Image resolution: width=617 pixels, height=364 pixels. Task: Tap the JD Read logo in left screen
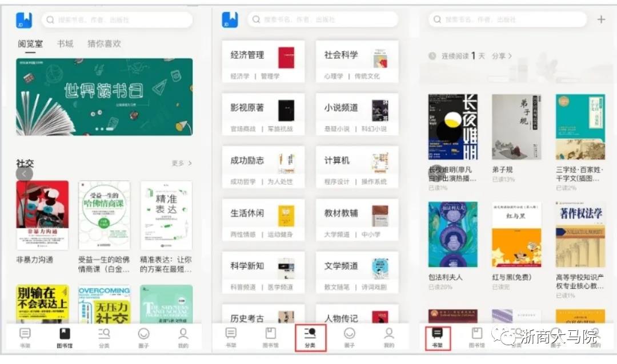pyautogui.click(x=24, y=19)
